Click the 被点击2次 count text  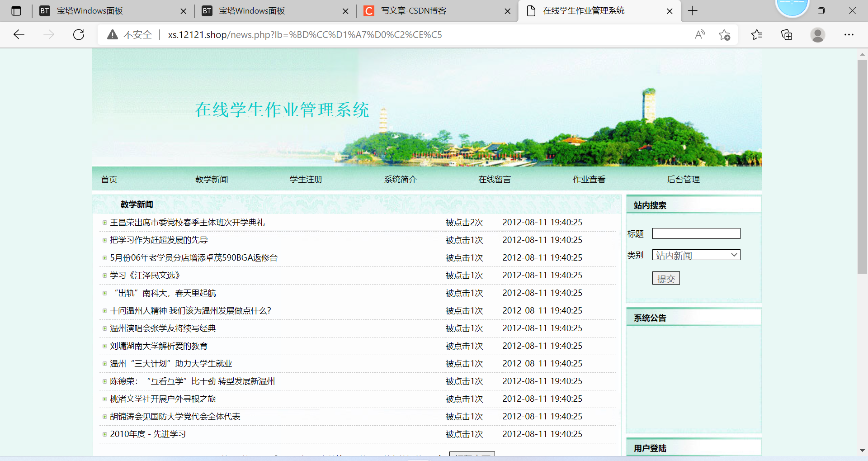(464, 223)
